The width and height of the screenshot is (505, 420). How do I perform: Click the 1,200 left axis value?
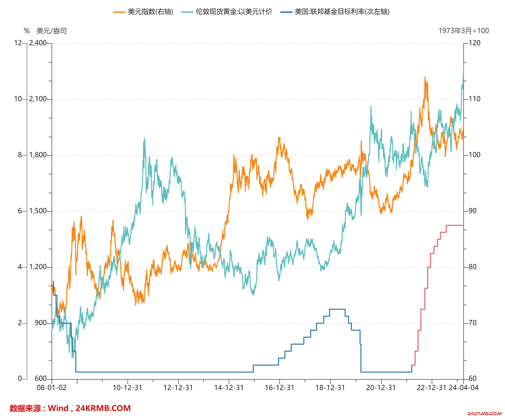pyautogui.click(x=38, y=267)
